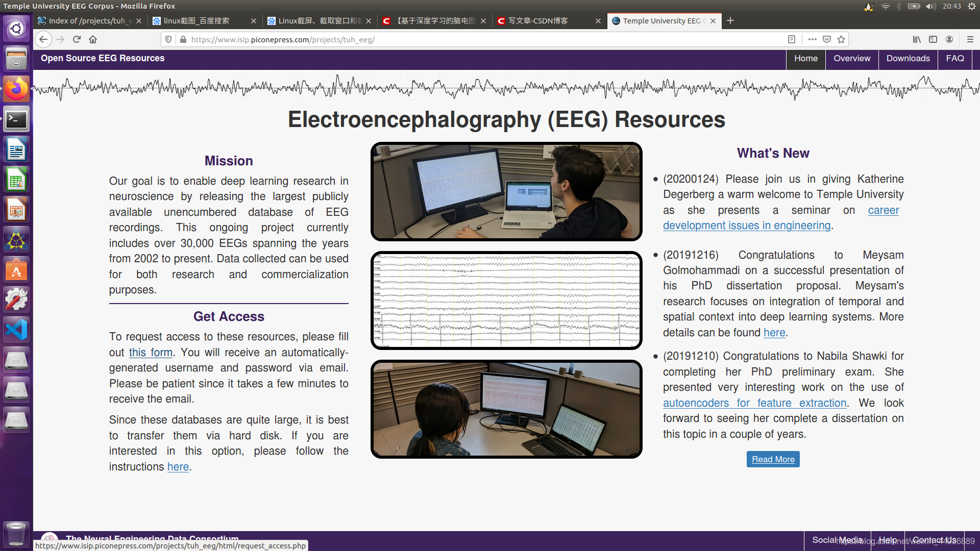Open the Downloads navigation item
Screen dimensions: 980x551
pos(908,59)
